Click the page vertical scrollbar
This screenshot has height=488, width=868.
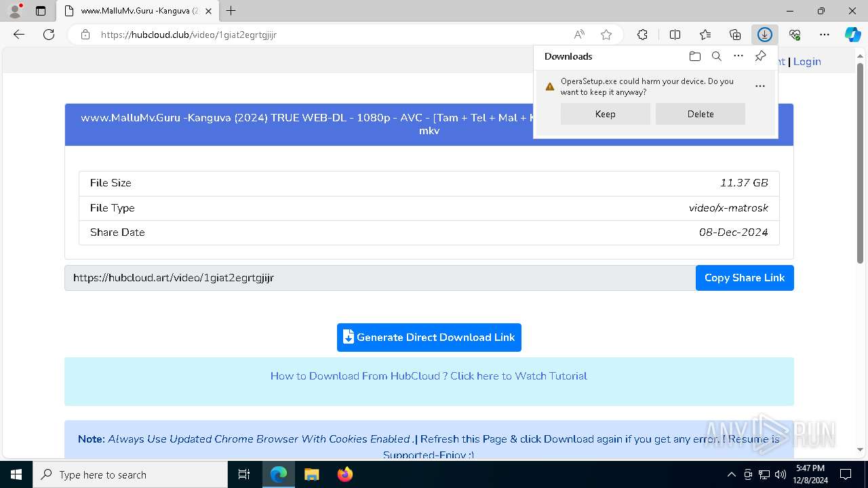(860, 163)
